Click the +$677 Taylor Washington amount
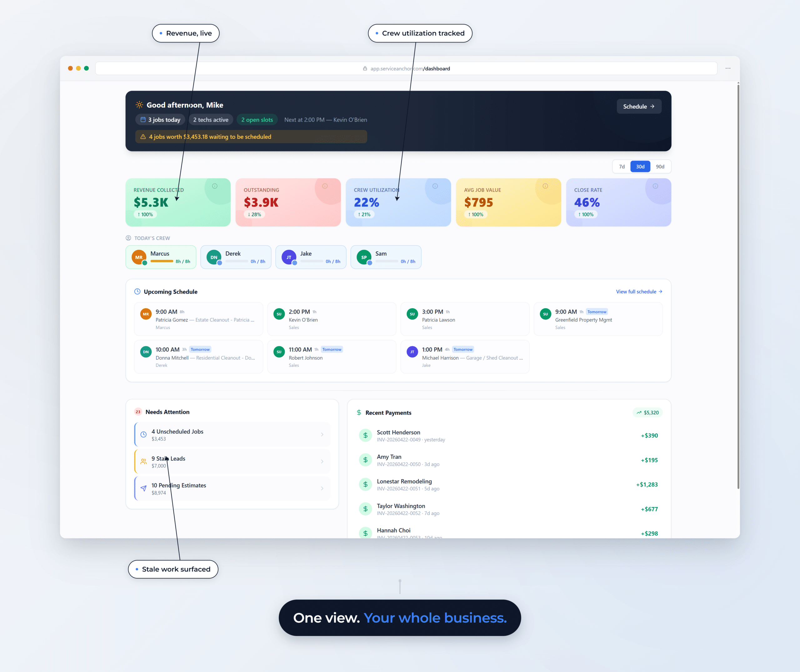Viewport: 800px width, 672px height. (649, 509)
